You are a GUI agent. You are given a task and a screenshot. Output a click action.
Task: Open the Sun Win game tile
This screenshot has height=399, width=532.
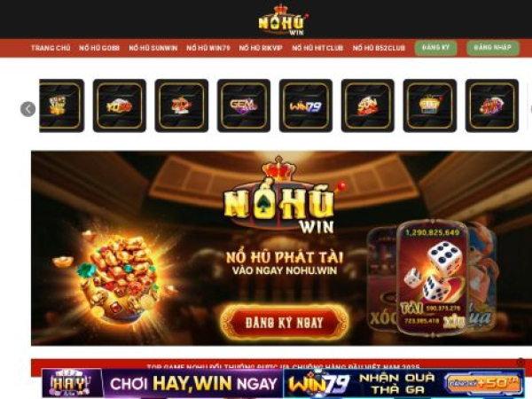tap(368, 106)
